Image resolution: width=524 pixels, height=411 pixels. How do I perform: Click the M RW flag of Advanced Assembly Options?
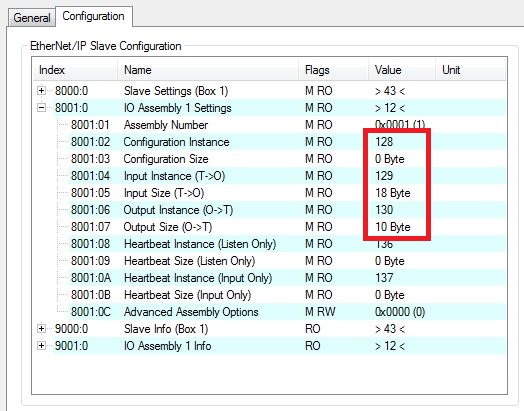click(320, 312)
